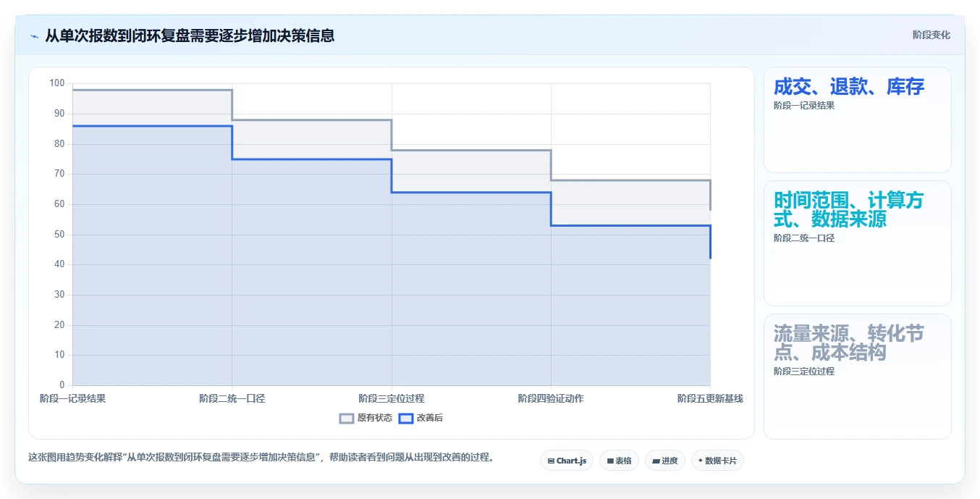Open the 时间范围、计算方式、数据来源 card
980x499 pixels.
pyautogui.click(x=857, y=243)
